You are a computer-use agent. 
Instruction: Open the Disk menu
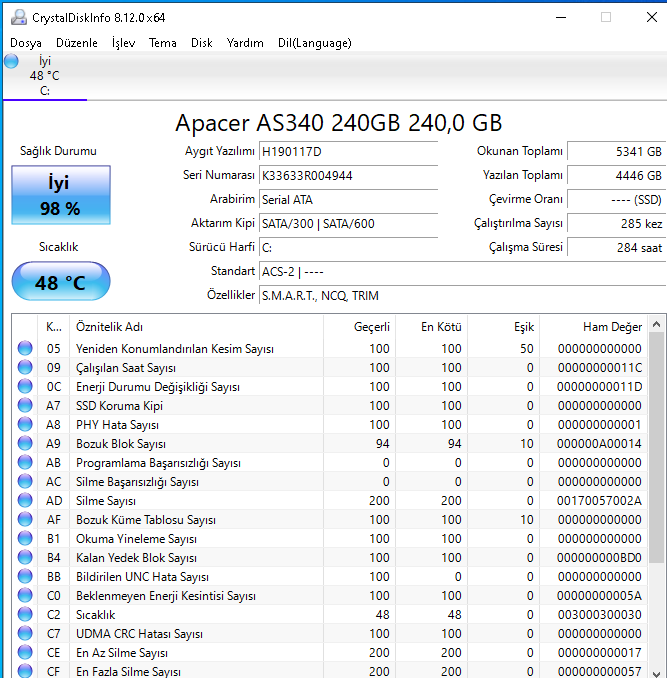(202, 43)
